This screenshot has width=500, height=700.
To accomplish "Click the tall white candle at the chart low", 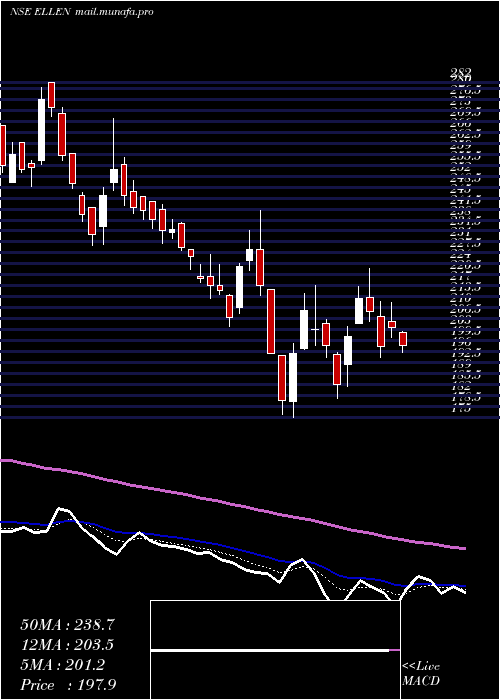I will pyautogui.click(x=293, y=377).
